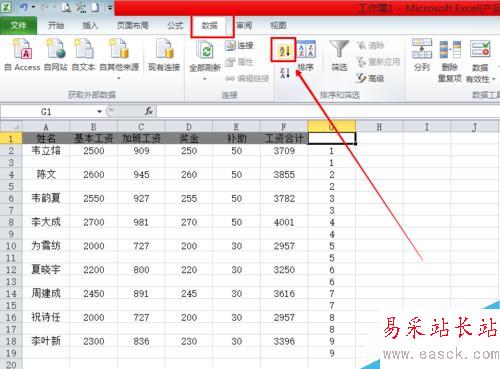Click cell containing 夏晓宇
500x369 pixels.
46,270
